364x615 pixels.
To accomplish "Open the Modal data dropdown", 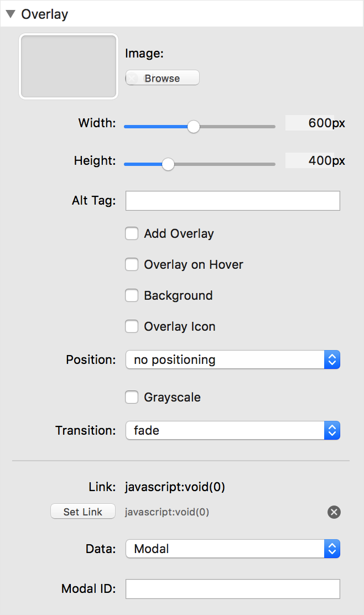I will pos(232,549).
